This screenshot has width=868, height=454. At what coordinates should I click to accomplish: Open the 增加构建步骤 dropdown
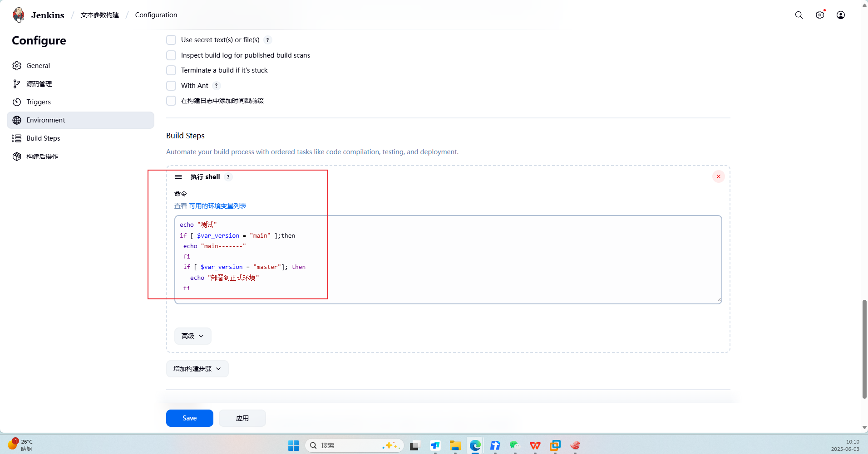coord(197,368)
